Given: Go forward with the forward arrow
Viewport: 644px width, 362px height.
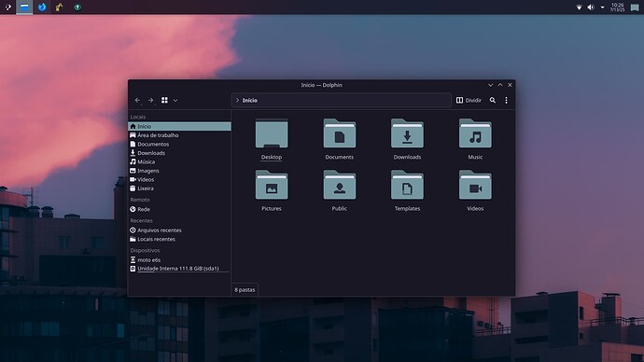Looking at the screenshot, I should tap(150, 100).
